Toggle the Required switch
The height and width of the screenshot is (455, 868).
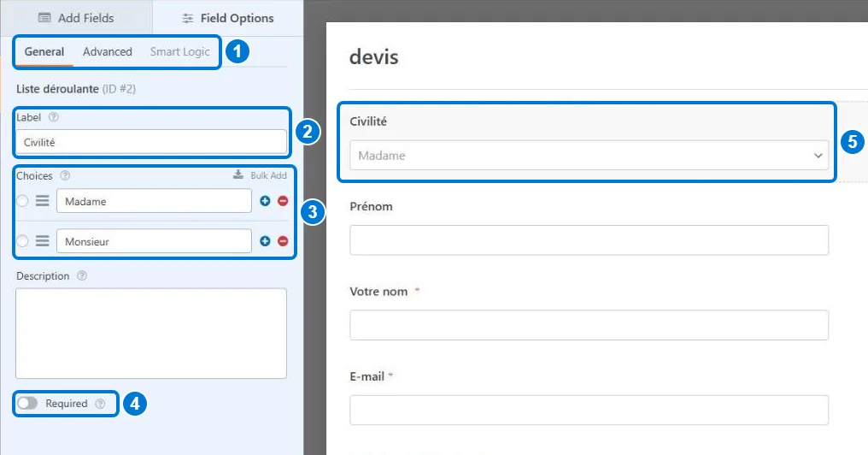click(27, 403)
